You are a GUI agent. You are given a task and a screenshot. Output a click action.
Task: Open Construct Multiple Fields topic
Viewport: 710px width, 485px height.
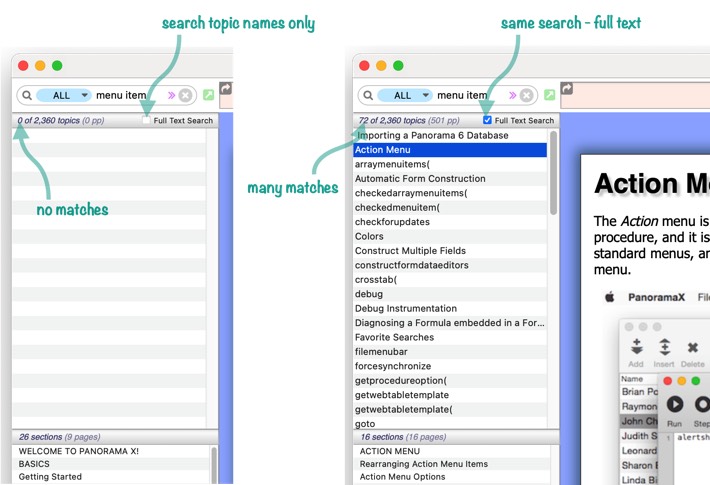(450, 251)
